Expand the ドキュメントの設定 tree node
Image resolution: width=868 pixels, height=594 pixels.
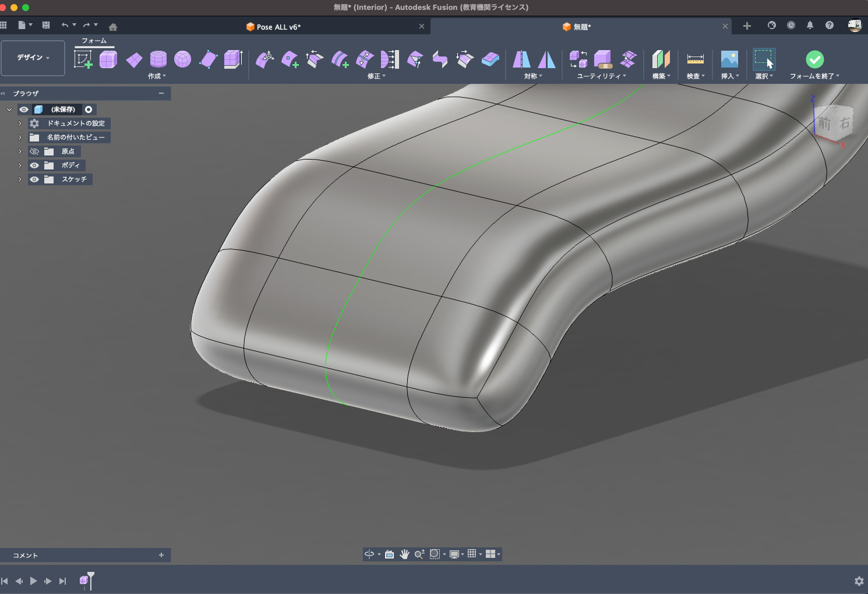coord(20,123)
